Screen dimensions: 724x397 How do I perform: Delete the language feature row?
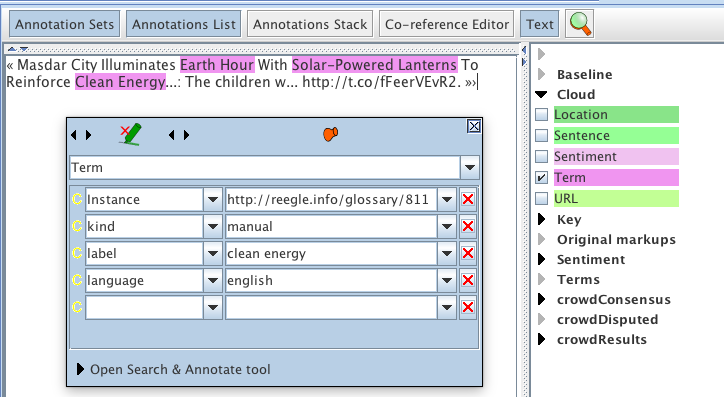(x=468, y=280)
